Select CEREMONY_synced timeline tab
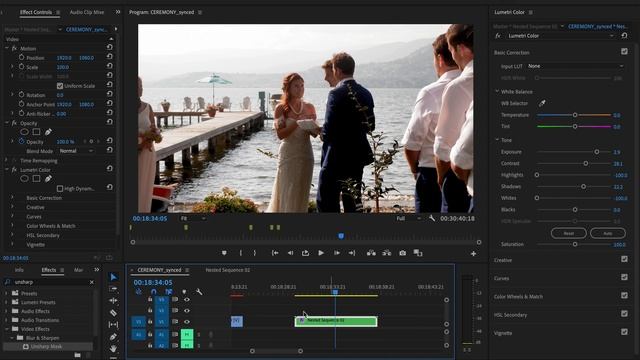The image size is (640, 360). [x=159, y=270]
